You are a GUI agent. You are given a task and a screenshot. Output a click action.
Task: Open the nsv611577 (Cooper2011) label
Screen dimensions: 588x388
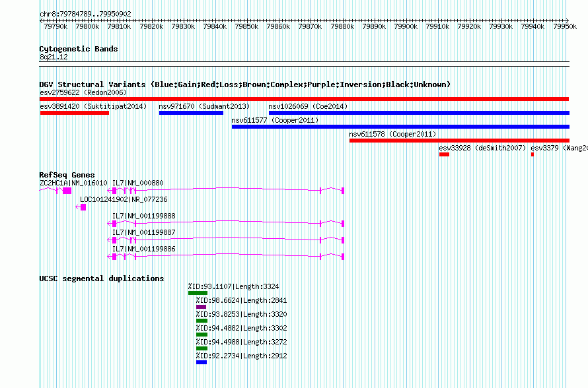pyautogui.click(x=275, y=120)
